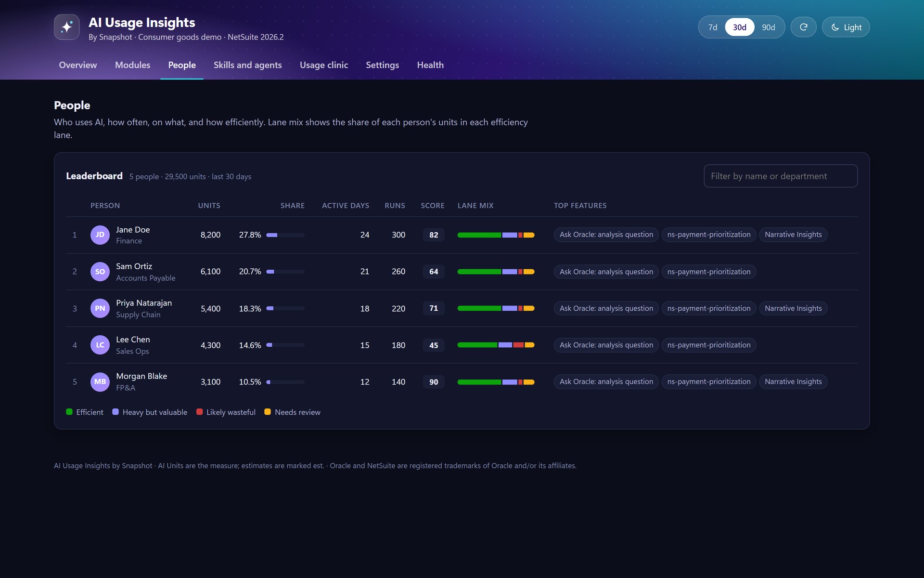The height and width of the screenshot is (578, 924).
Task: Click Sam Ortiz's SO avatar
Action: click(100, 272)
